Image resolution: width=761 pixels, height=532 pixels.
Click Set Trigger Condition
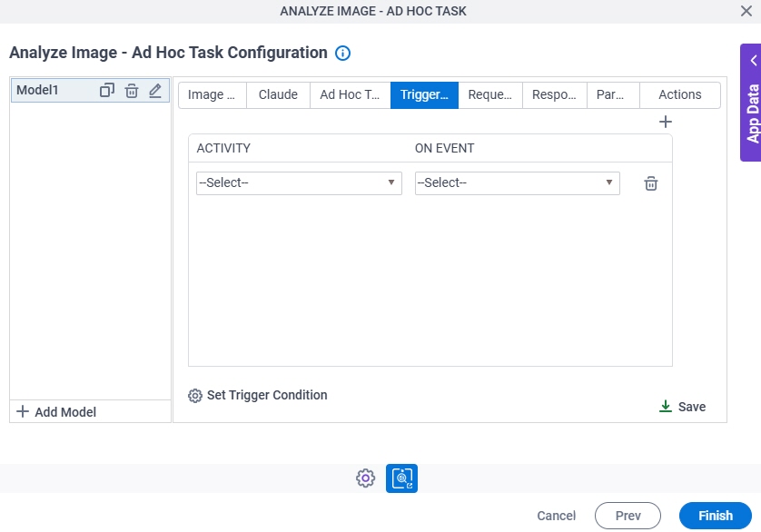[x=258, y=395]
